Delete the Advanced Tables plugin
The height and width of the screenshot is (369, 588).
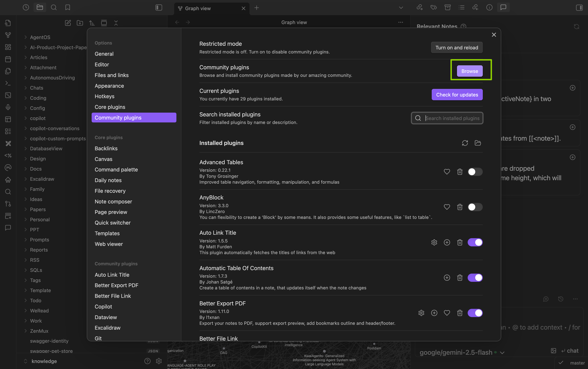pyautogui.click(x=460, y=172)
